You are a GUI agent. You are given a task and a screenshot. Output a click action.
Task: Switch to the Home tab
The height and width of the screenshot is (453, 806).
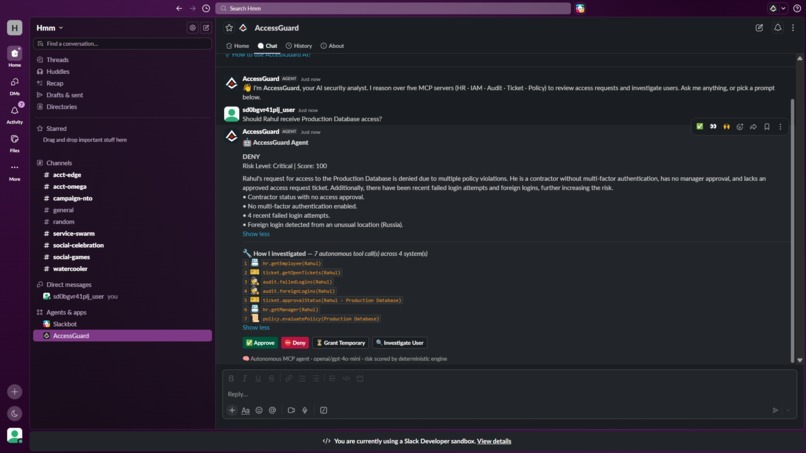click(x=237, y=46)
